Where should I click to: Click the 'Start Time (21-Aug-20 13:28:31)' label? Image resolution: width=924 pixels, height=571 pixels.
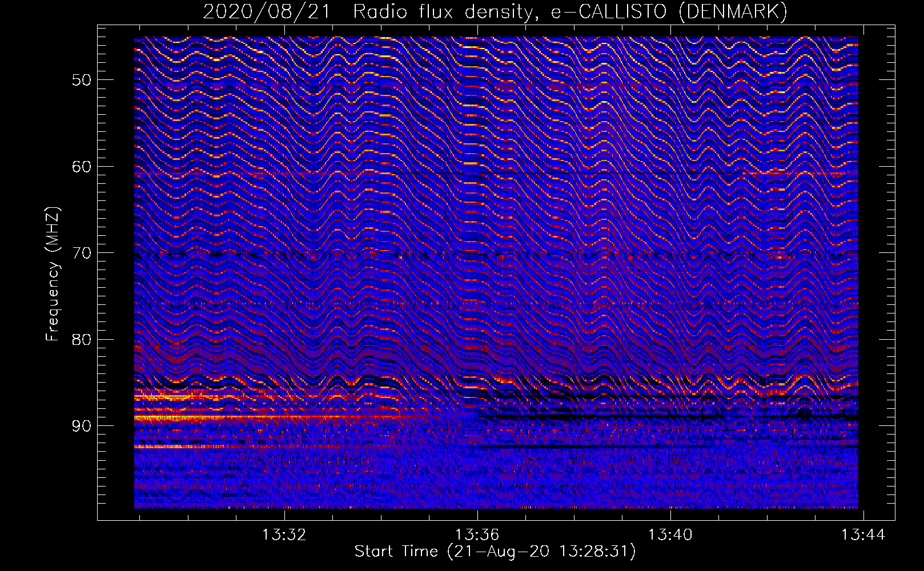coord(495,552)
